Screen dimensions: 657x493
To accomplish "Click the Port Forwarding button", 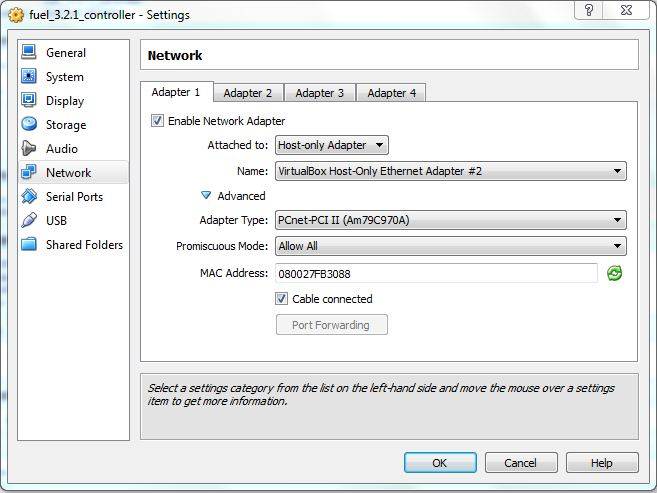I will click(331, 325).
